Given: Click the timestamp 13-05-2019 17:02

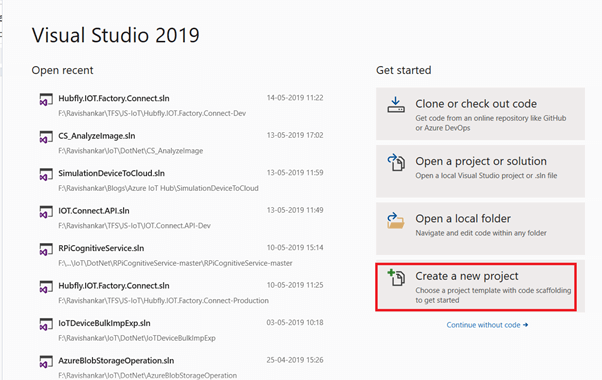Looking at the screenshot, I should tap(295, 135).
